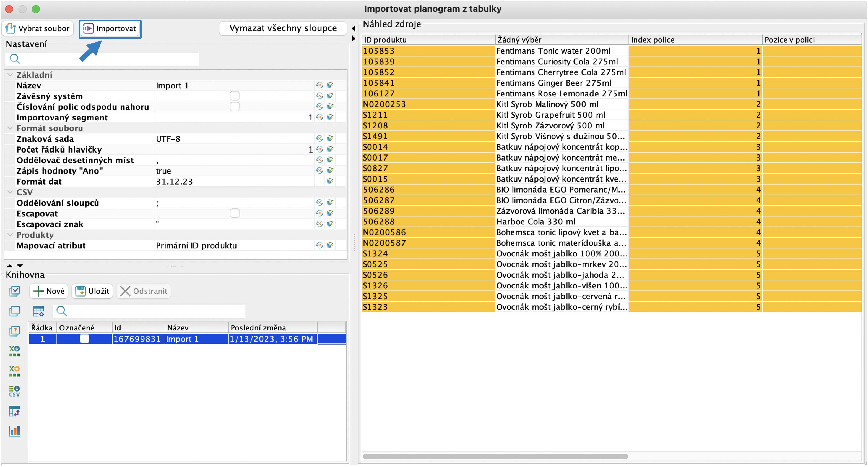868x467 pixels.
Task: Click green pin icon for Znaková sada
Action: [330, 138]
